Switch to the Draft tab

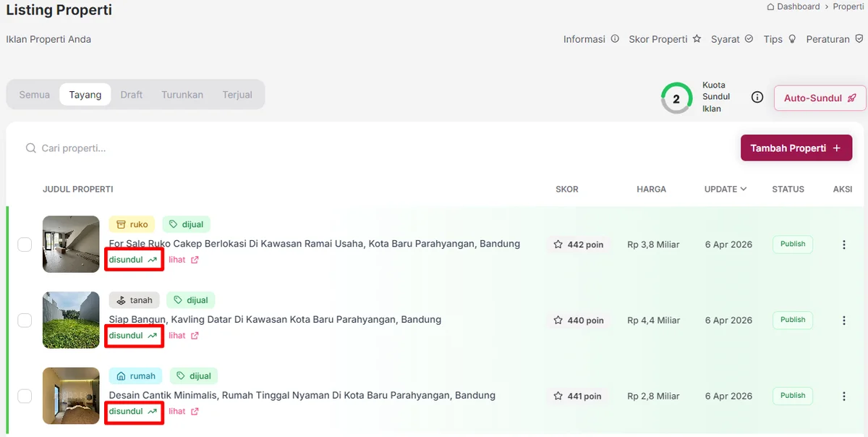coord(132,95)
